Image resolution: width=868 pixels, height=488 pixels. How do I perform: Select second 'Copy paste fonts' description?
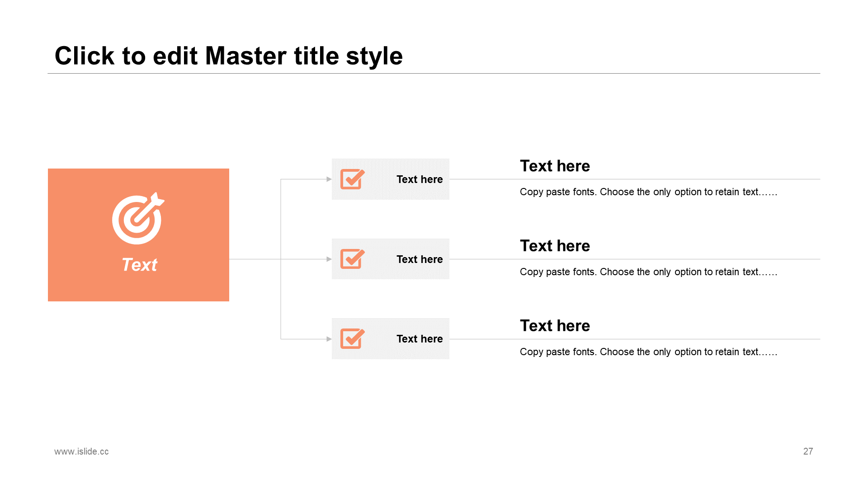[x=649, y=272]
